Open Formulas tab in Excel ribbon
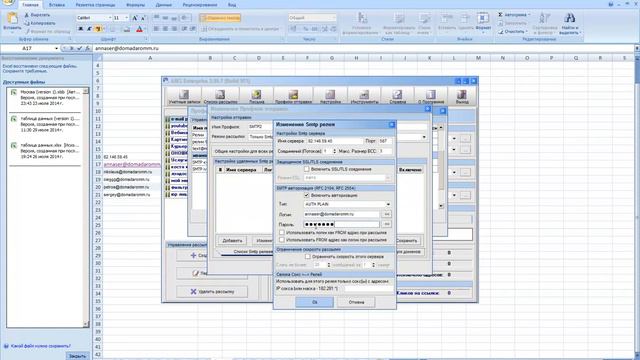 point(135,4)
